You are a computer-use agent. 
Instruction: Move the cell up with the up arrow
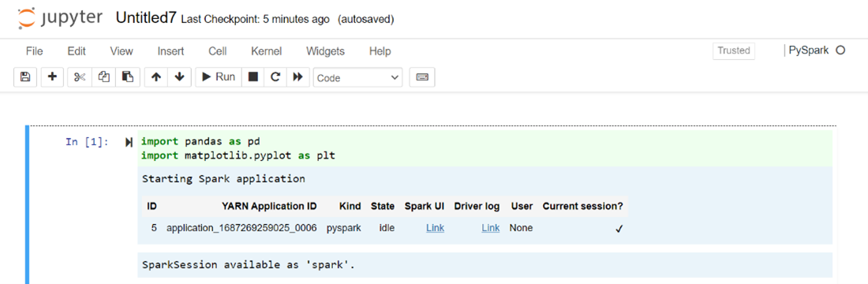click(x=156, y=77)
